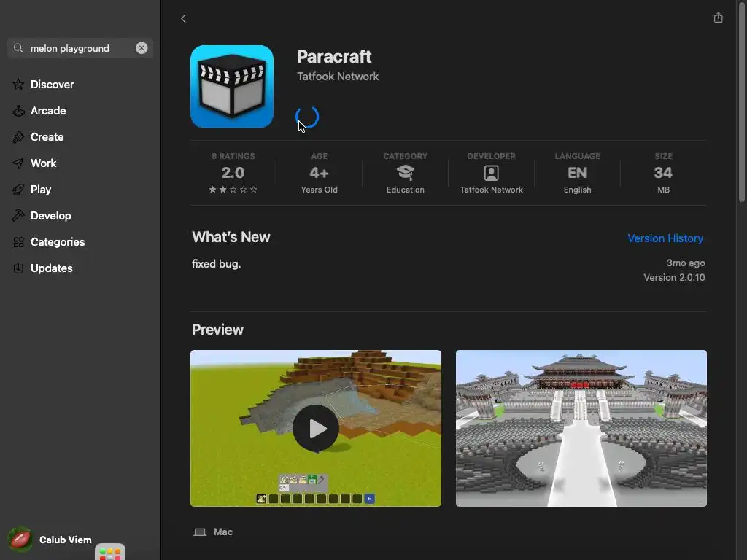This screenshot has width=747, height=560.
Task: Click the Version 2.0.10 text
Action: (674, 277)
